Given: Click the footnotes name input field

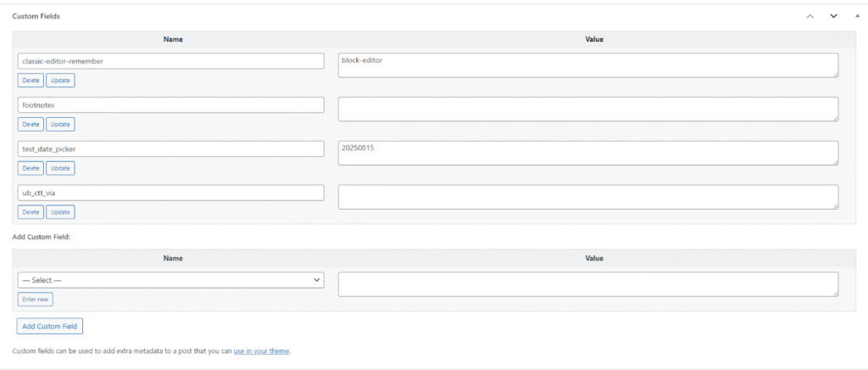Looking at the screenshot, I should (170, 104).
